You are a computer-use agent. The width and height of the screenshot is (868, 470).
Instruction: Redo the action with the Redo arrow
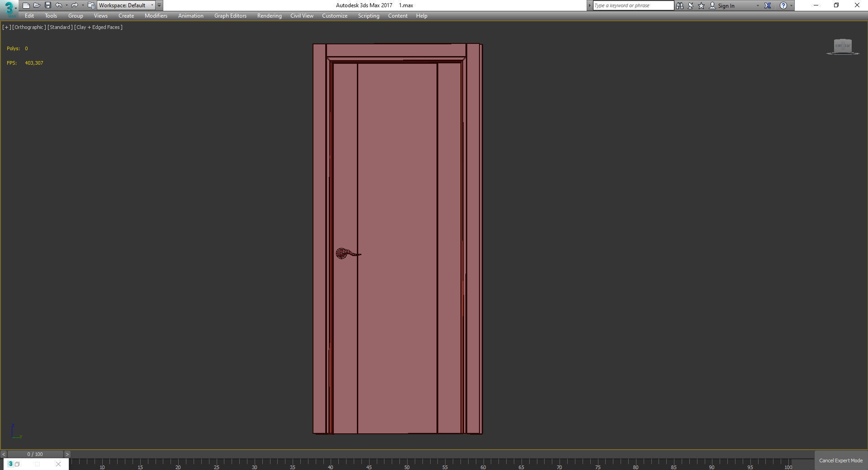[x=75, y=5]
